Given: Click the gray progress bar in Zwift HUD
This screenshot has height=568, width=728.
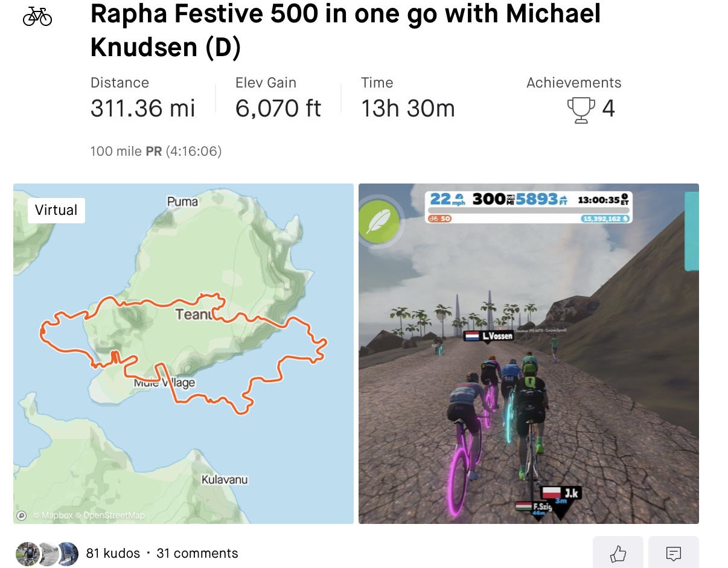Looking at the screenshot, I should pos(528,211).
